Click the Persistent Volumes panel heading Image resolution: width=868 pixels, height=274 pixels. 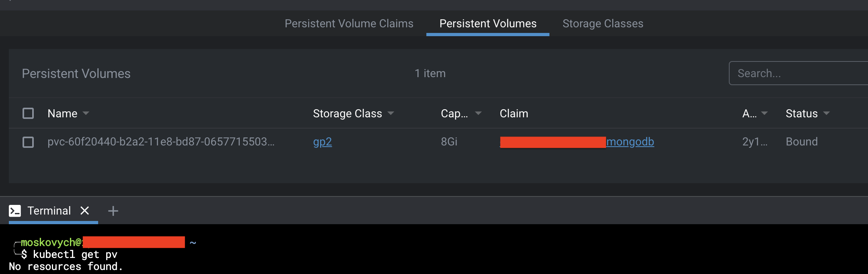[x=76, y=73]
